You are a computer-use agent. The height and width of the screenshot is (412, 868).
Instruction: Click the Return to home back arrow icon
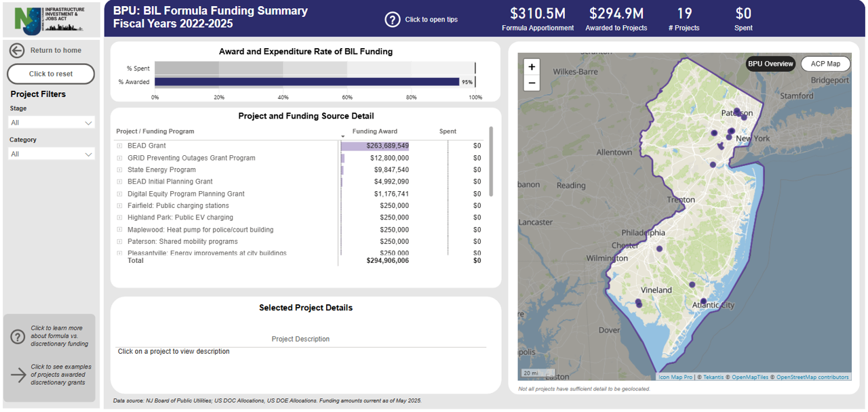click(x=17, y=50)
